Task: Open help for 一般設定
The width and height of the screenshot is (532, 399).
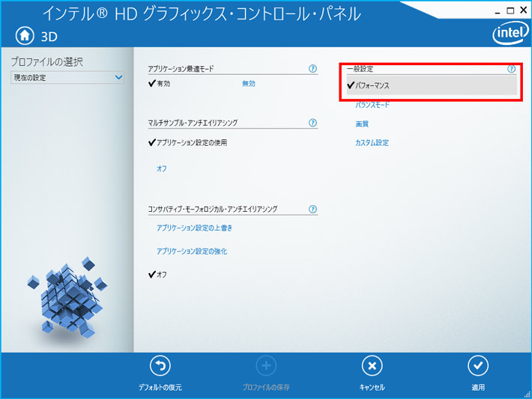Action: click(x=511, y=69)
